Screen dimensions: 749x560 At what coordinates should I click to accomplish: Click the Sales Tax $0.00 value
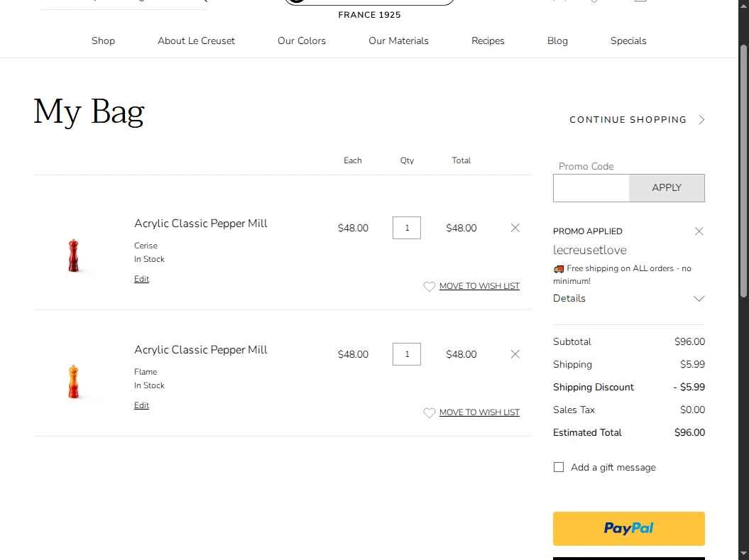(692, 410)
